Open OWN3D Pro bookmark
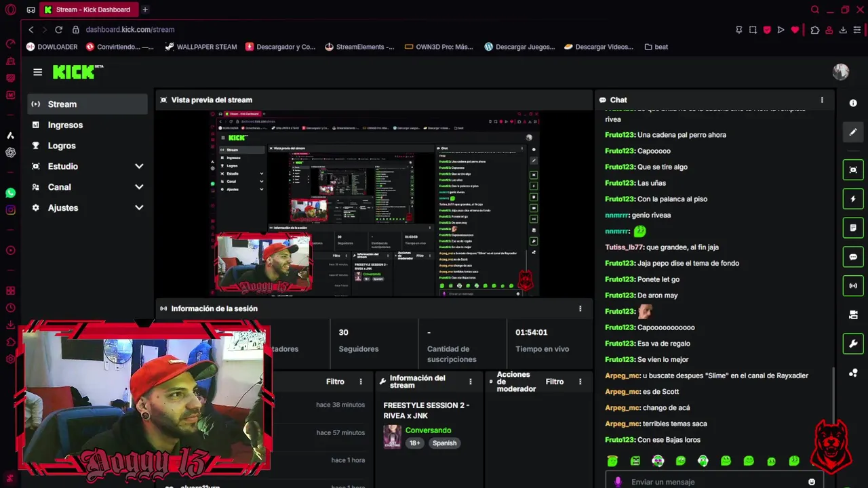 (x=439, y=47)
